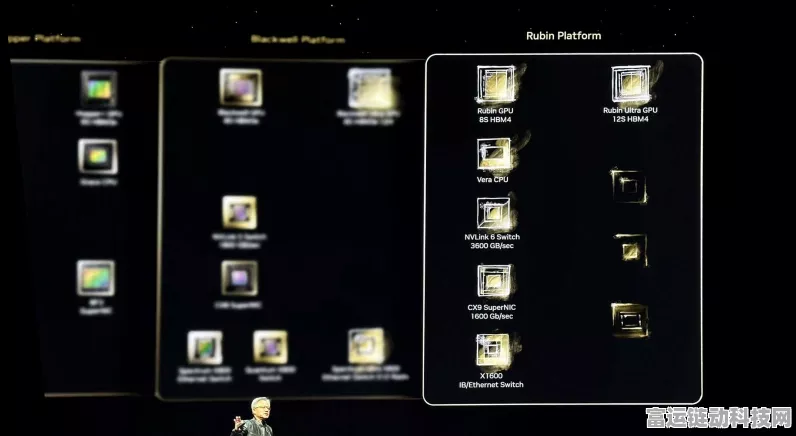
Task: Click the Blackwell GPU chip image
Action: [241, 87]
